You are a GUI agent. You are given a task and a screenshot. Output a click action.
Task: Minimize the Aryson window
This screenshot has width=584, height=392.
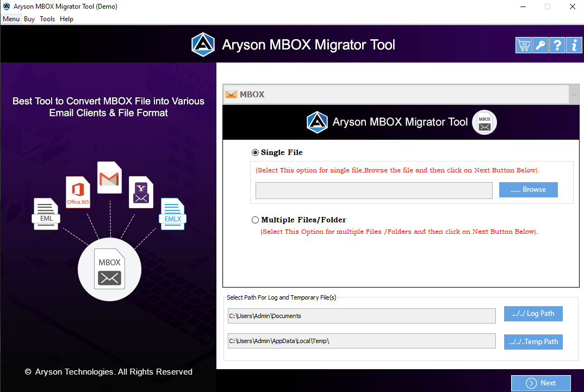click(x=523, y=7)
